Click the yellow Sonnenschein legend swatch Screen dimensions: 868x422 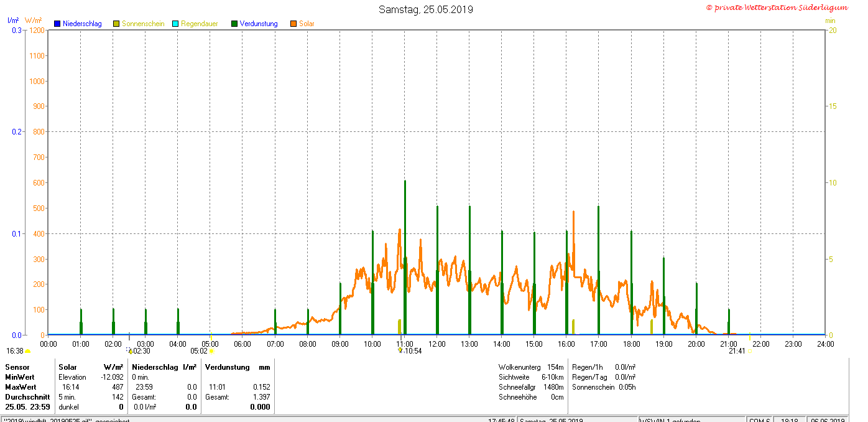(x=116, y=24)
